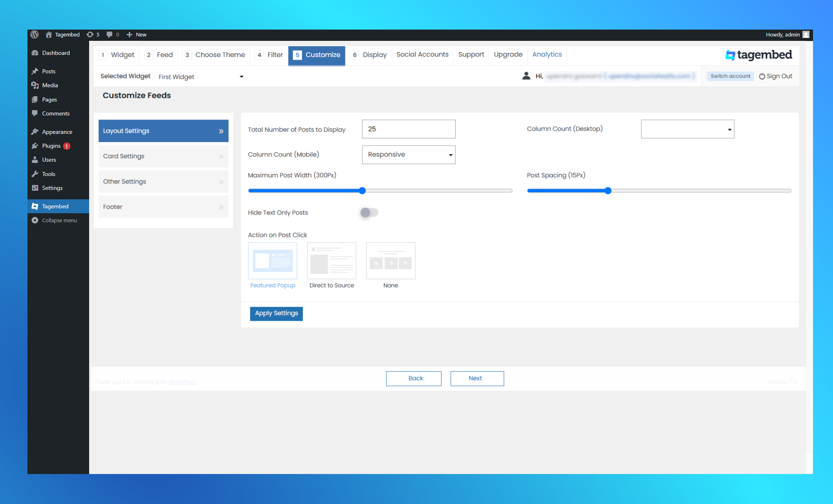833x504 pixels.
Task: Expand the Layout Settings section
Action: pos(163,131)
